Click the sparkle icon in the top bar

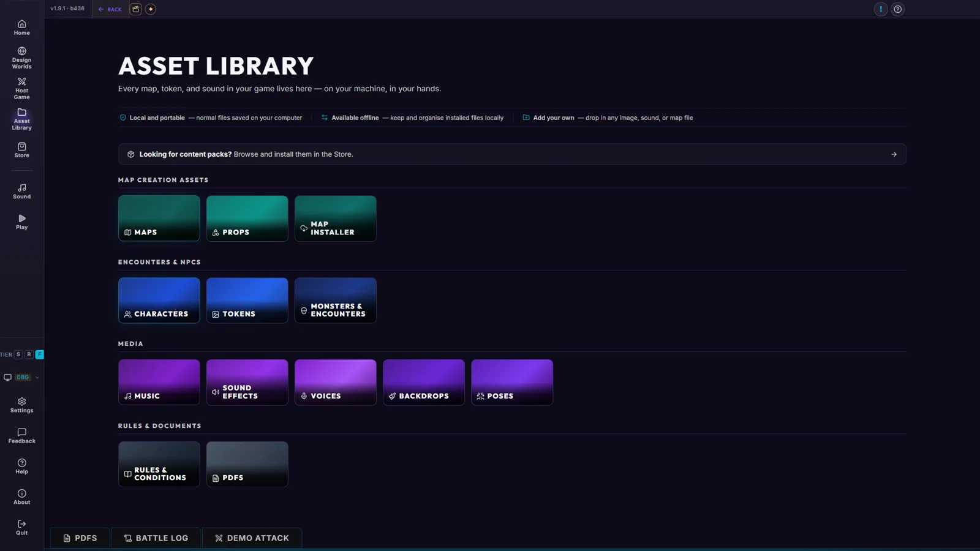point(151,9)
